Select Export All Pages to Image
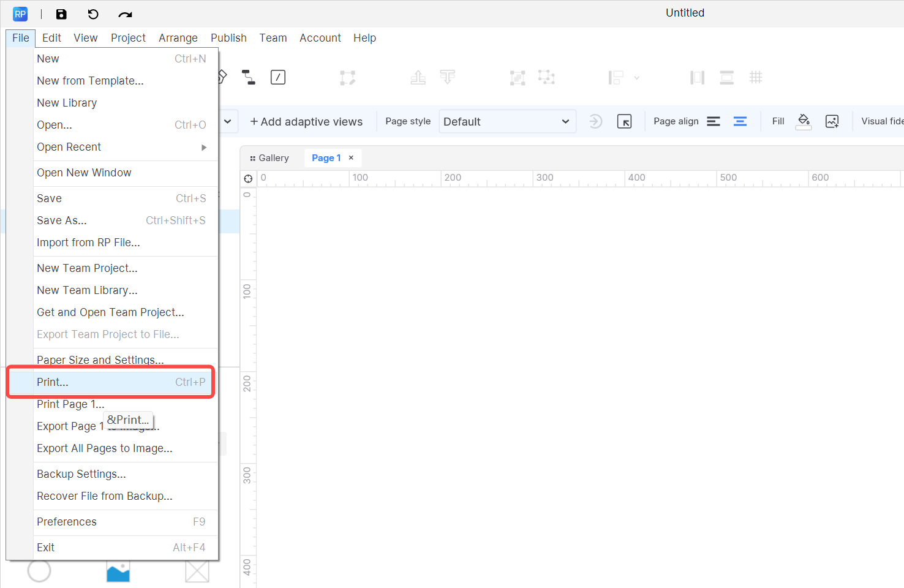The image size is (904, 588). point(105,448)
